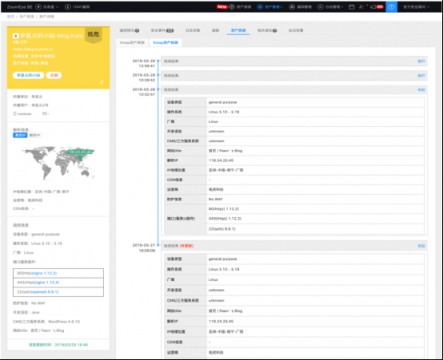
Task: Switch to the last main tab on the right
Action: coord(296,30)
